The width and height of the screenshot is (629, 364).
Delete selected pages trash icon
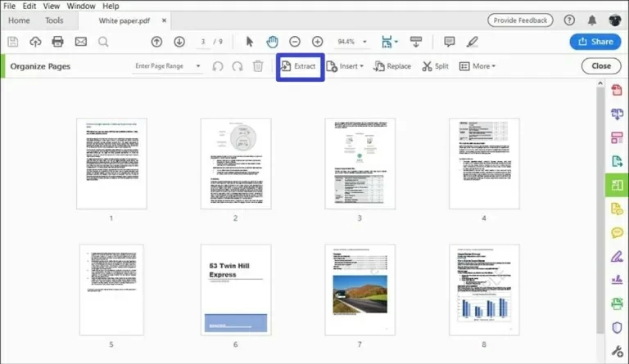point(258,66)
